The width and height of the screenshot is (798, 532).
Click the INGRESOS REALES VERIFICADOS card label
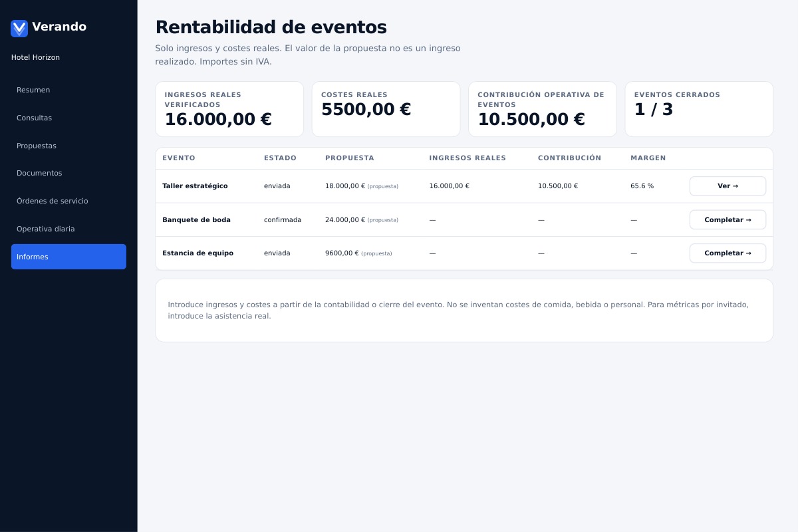[203, 100]
